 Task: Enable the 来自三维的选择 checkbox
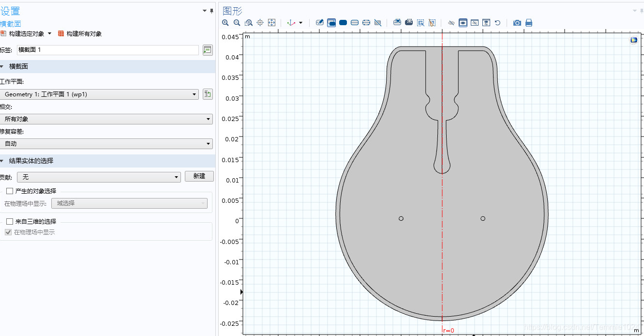[10, 221]
